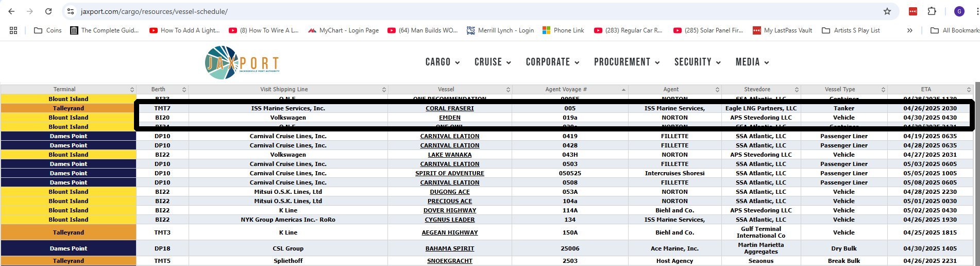Open How To Add A Light... bookmark
Image resolution: width=980 pixels, height=266 pixels.
[x=184, y=30]
